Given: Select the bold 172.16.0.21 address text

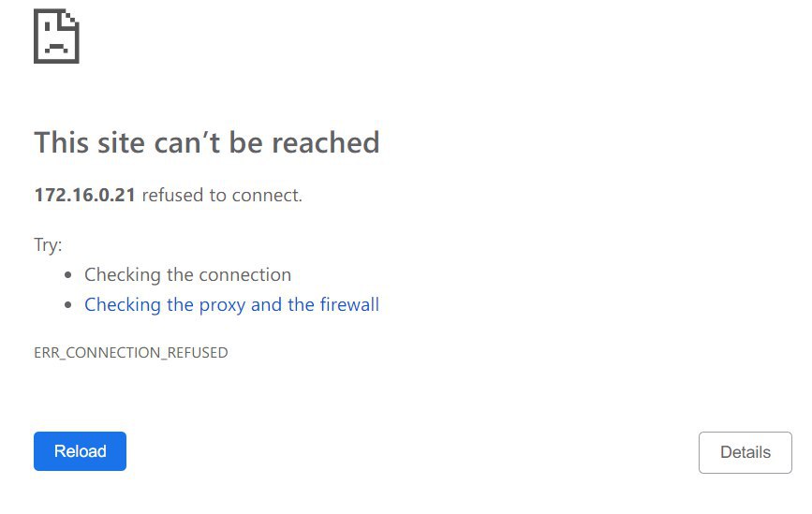Looking at the screenshot, I should coord(85,196).
